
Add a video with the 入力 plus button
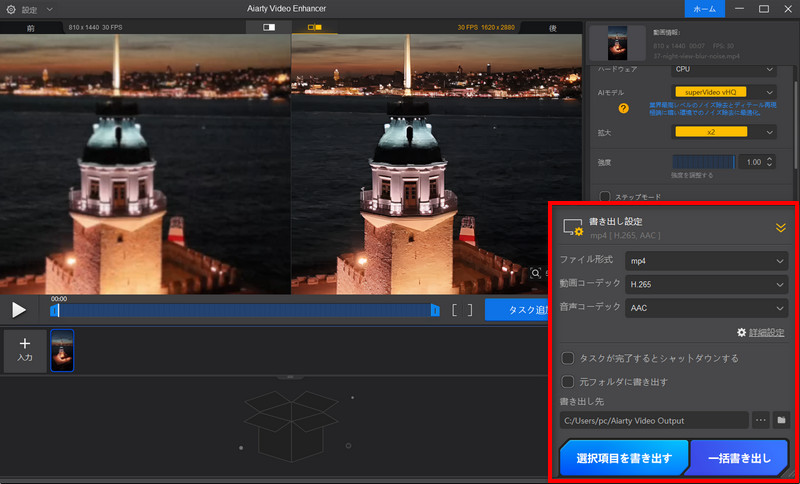[x=24, y=351]
